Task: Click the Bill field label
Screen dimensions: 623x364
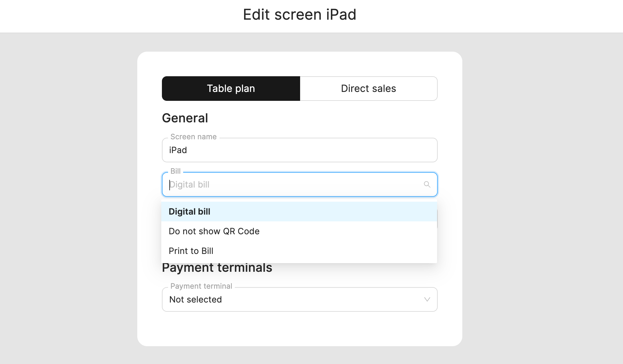Action: [x=175, y=171]
